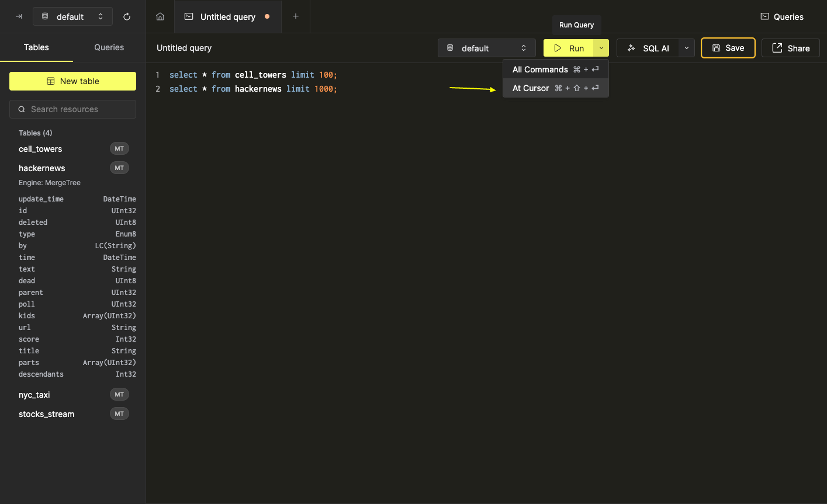Viewport: 827px width, 504px height.
Task: Select At Cursor from the run menu
Action: (531, 88)
